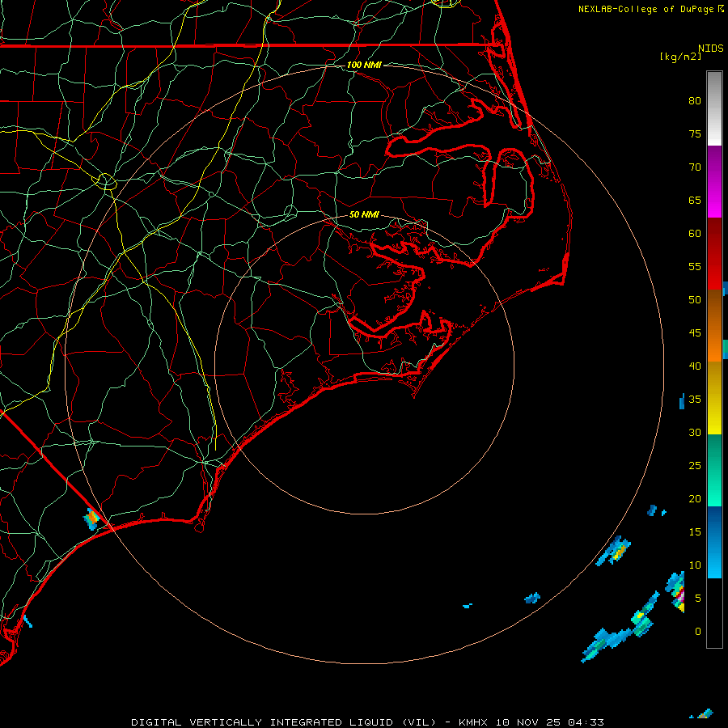Pick the black bottom color bar segment
Viewport: 728px width, 728px height.
pos(714,612)
